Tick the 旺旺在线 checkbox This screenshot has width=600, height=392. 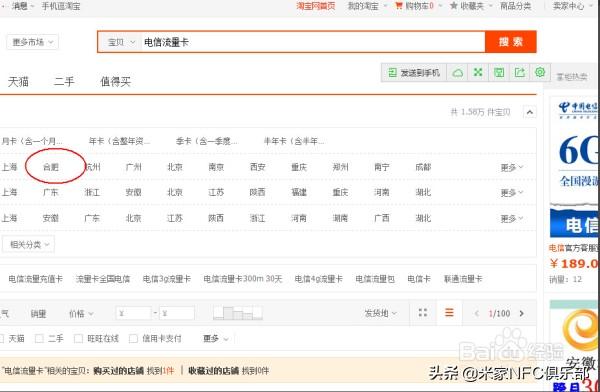tap(78, 338)
